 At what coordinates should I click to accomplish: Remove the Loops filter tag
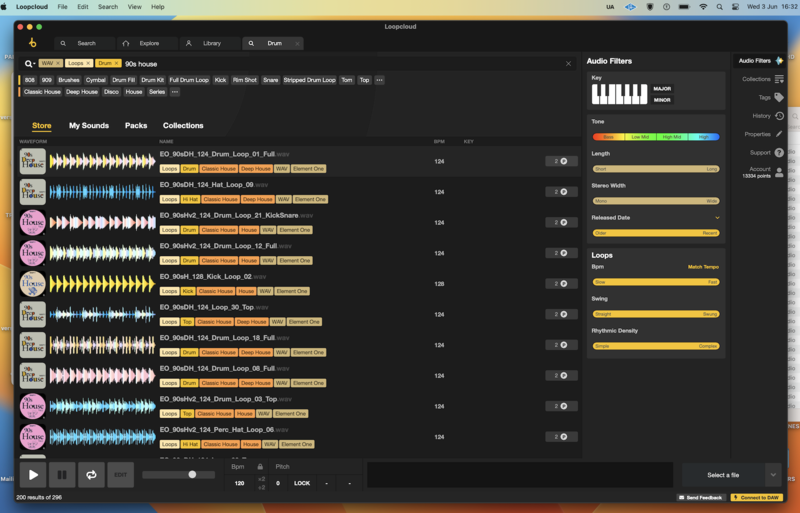[x=88, y=63]
